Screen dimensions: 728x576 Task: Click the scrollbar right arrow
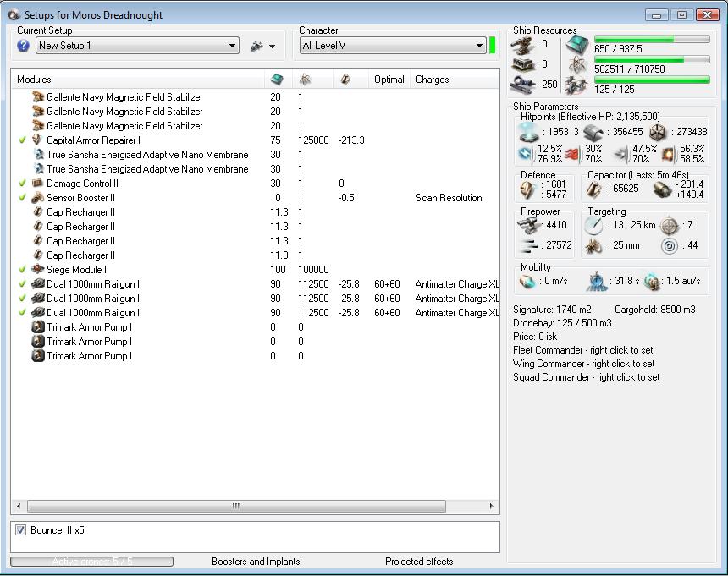coord(491,506)
